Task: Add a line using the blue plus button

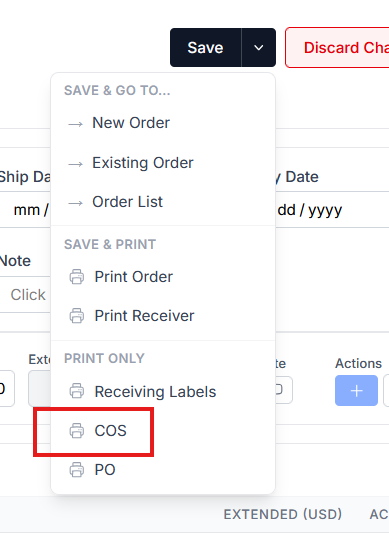Action: (x=356, y=390)
